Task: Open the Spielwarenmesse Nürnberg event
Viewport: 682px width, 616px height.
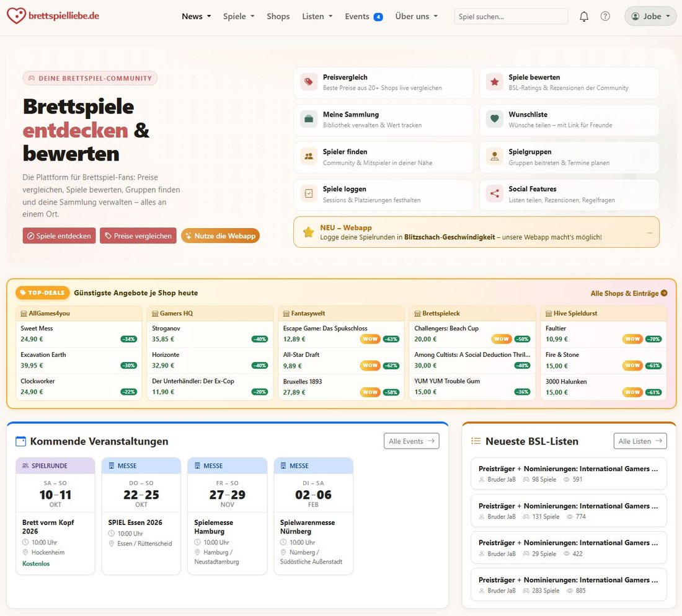Action: [313, 516]
